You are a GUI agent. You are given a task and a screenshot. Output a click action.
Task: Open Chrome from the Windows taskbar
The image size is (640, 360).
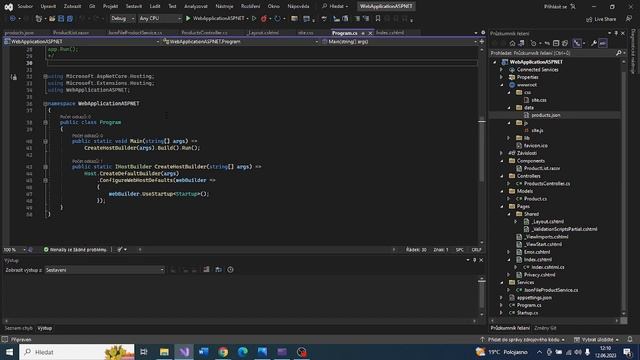coord(223,352)
